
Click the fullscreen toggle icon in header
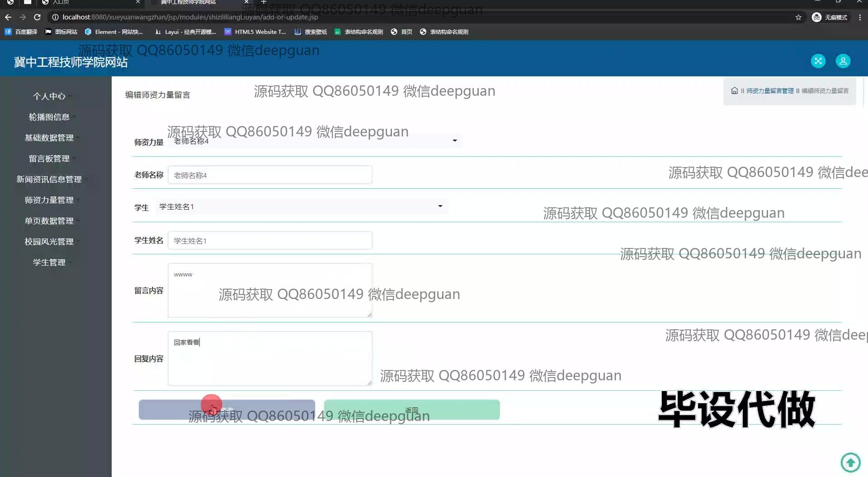[x=818, y=61]
